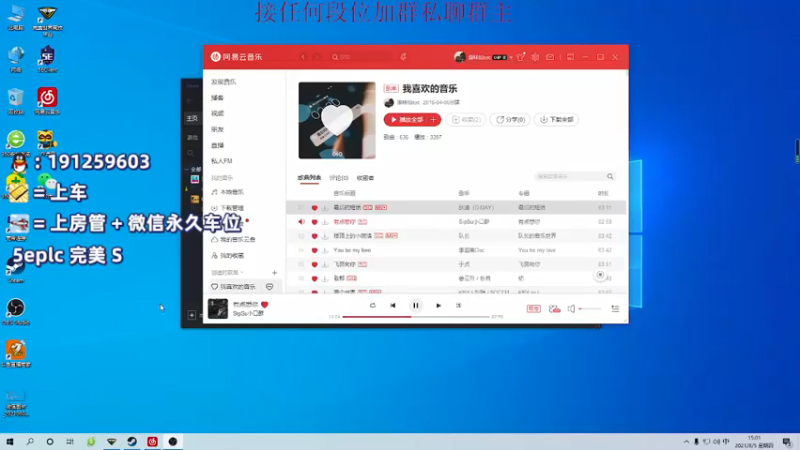The image size is (800, 450).
Task: Open 5EClient desktop shortcut
Action: (47, 59)
